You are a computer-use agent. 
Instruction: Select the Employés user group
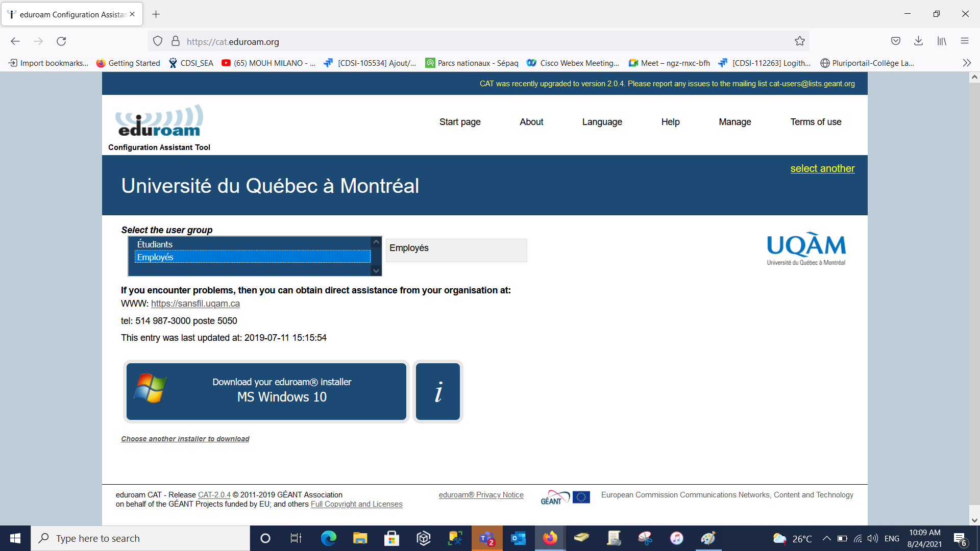(253, 257)
